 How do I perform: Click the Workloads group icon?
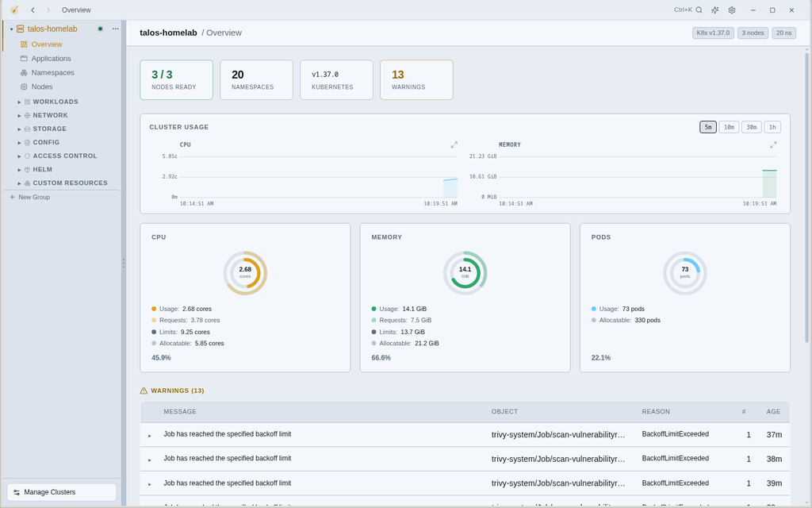(28, 102)
